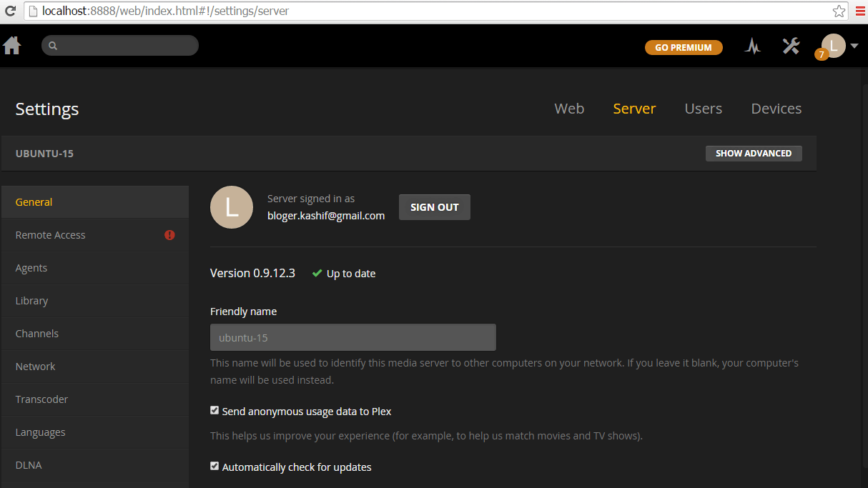Viewport: 868px width, 488px height.
Task: Expand the account dropdown arrow near the avatar
Action: (854, 46)
